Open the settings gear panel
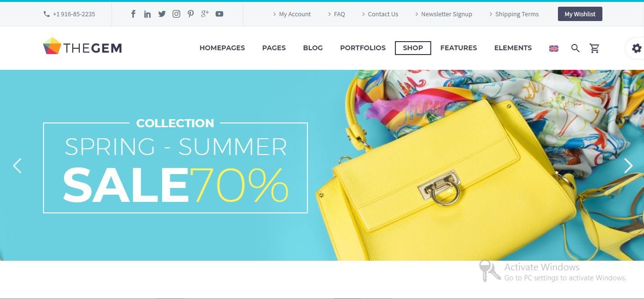644x299 pixels. (x=636, y=48)
